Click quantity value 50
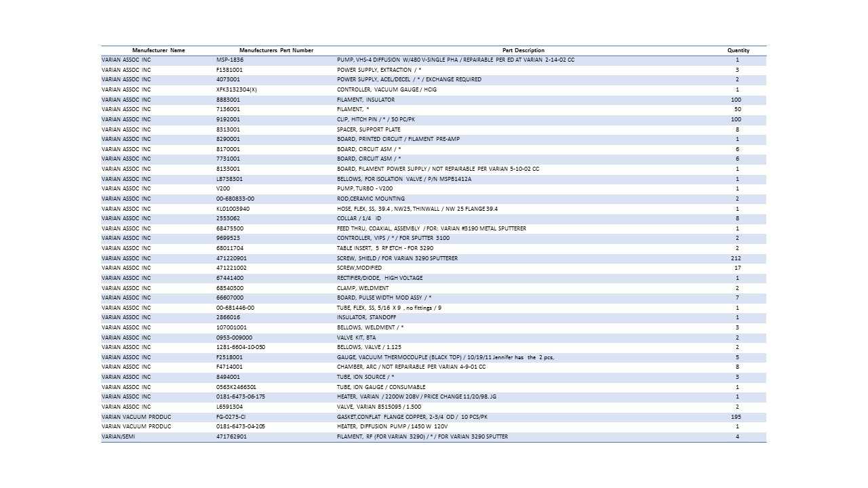This screenshot has height=488, width=868. [738, 109]
